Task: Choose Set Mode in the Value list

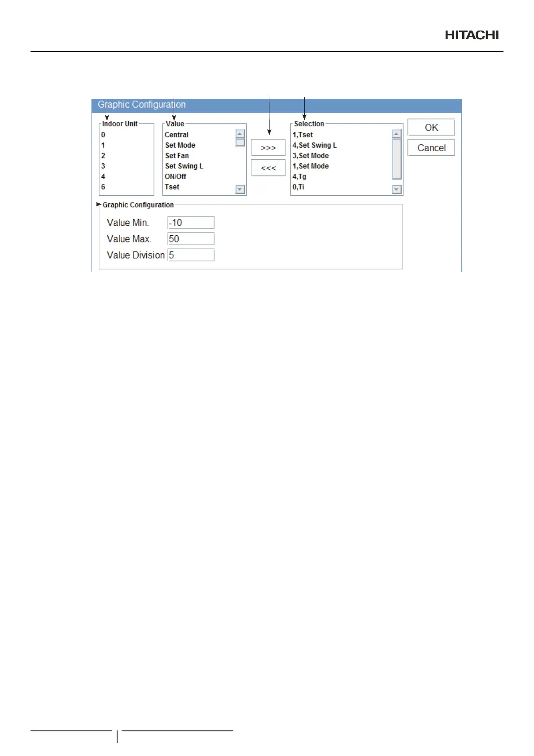Action: click(x=180, y=145)
